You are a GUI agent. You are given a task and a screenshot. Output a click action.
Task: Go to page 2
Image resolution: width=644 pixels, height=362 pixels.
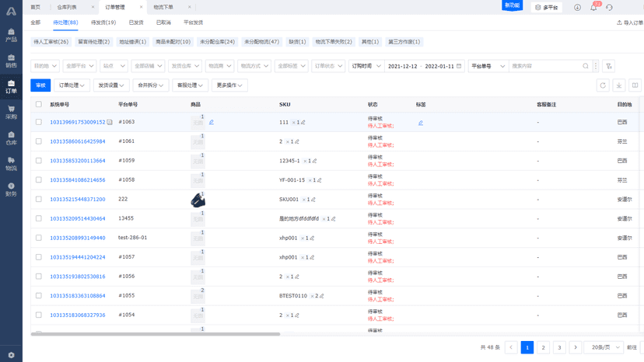543,348
